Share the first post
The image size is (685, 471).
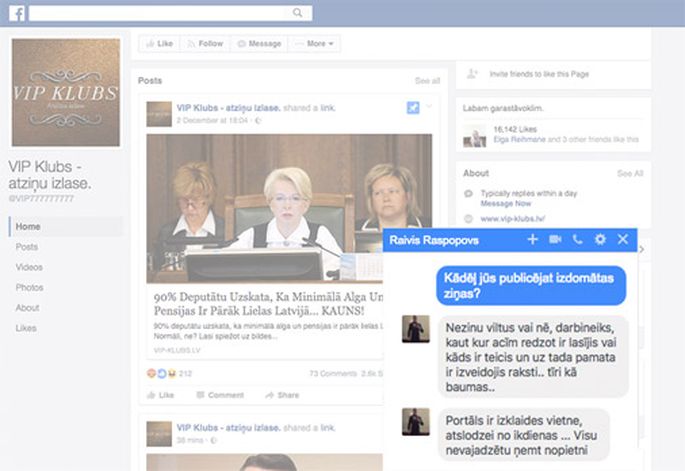point(282,395)
